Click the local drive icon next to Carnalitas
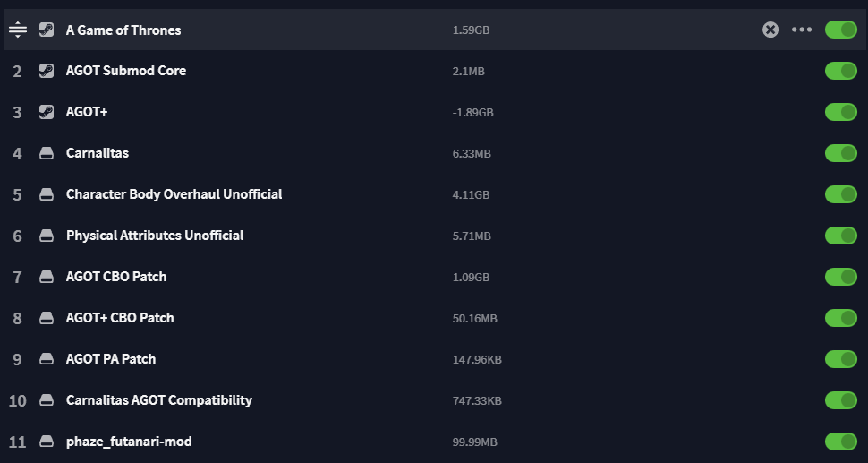This screenshot has height=463, width=868. pos(47,153)
